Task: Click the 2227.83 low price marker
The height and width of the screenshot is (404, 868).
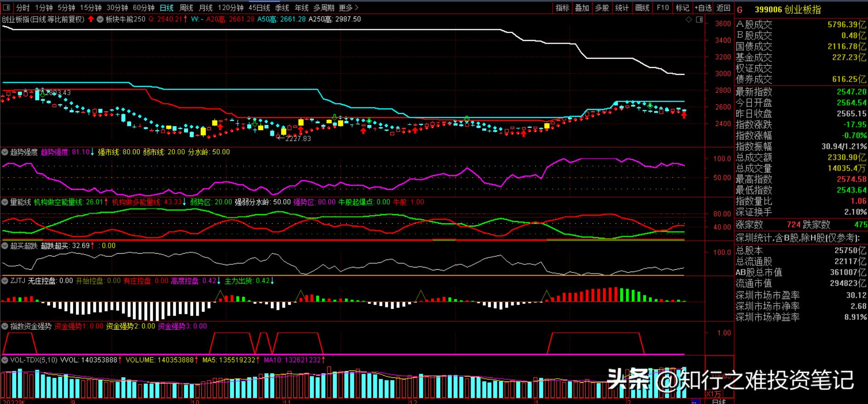Action: pyautogui.click(x=297, y=138)
